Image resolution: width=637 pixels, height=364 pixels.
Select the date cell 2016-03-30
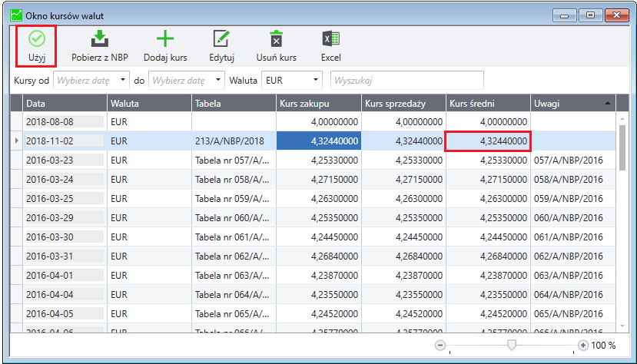point(65,237)
